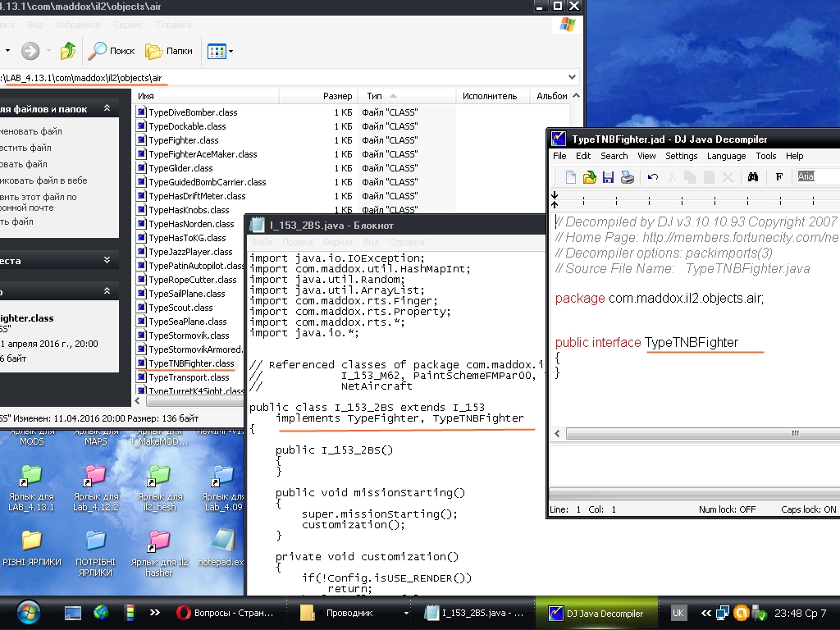This screenshot has height=630, width=840.
Task: Collapse the file and folder tasks panel
Action: pyautogui.click(x=107, y=108)
